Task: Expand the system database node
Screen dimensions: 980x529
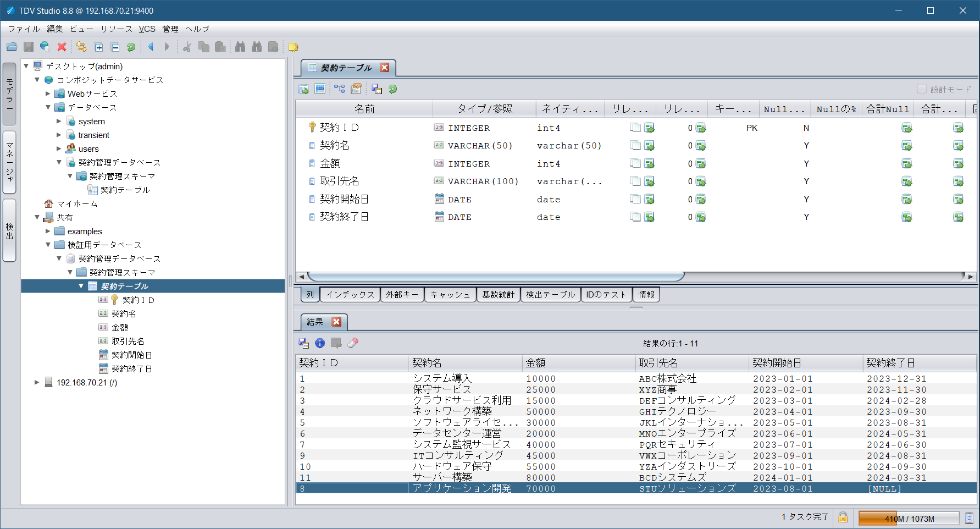Action: (59, 121)
